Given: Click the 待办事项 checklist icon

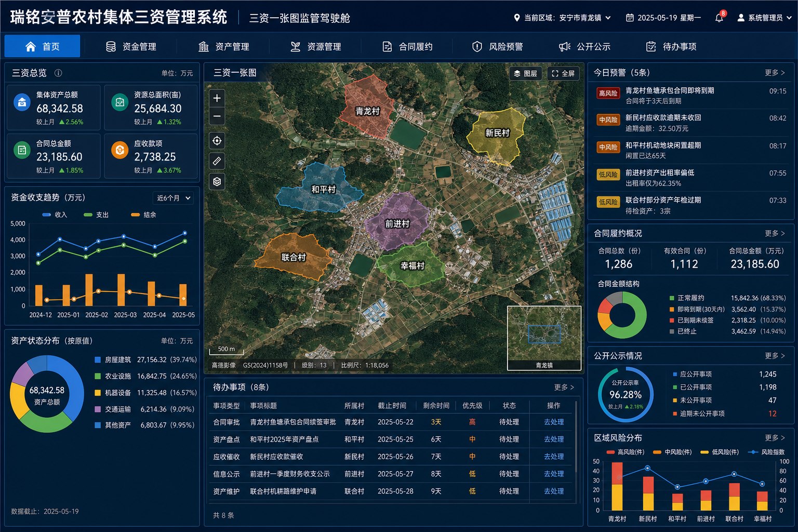Looking at the screenshot, I should 651,47.
